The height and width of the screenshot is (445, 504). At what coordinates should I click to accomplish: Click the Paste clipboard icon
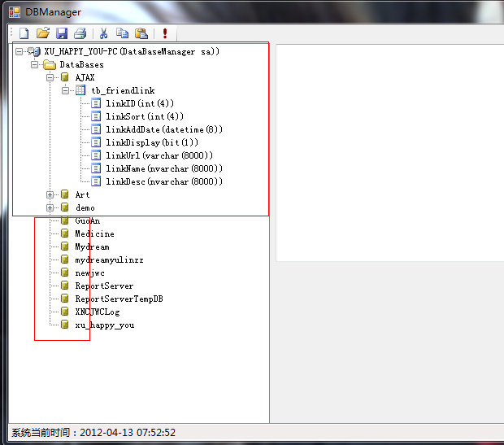(141, 33)
